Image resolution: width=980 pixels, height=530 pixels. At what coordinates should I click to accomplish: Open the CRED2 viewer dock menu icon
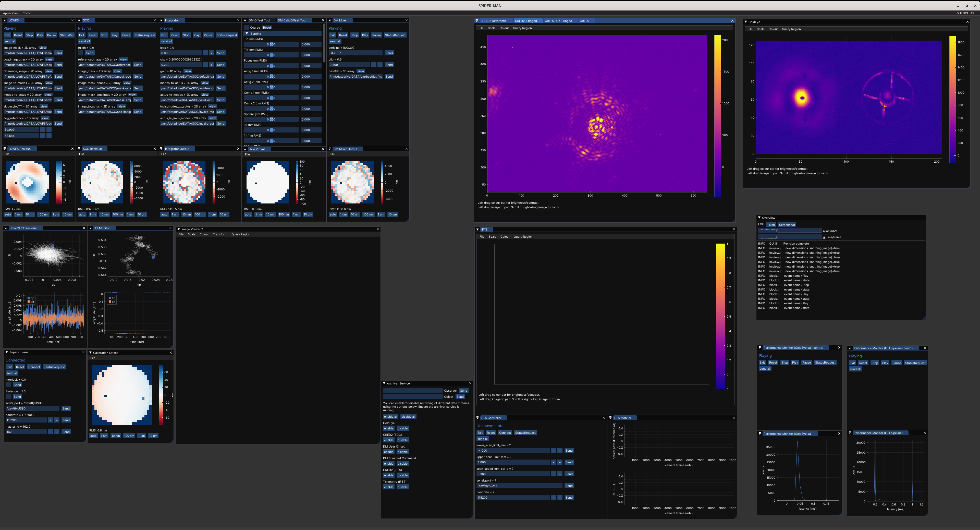tap(477, 21)
